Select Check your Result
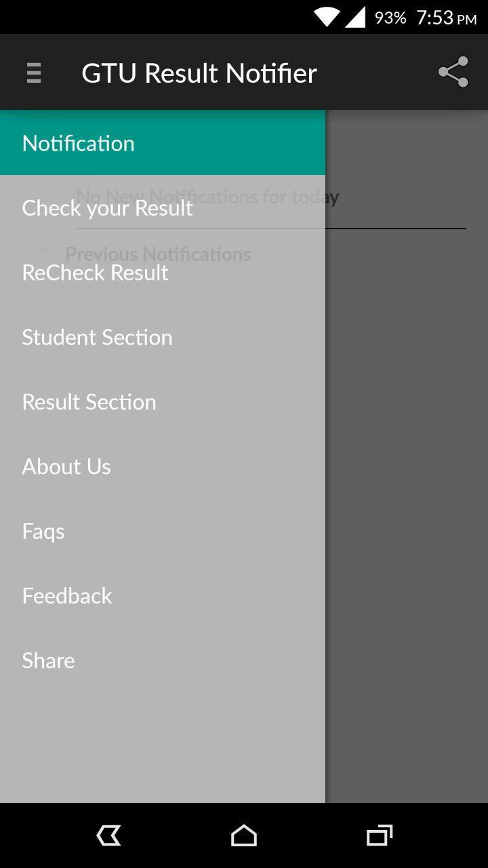Viewport: 488px width, 868px height. (107, 208)
